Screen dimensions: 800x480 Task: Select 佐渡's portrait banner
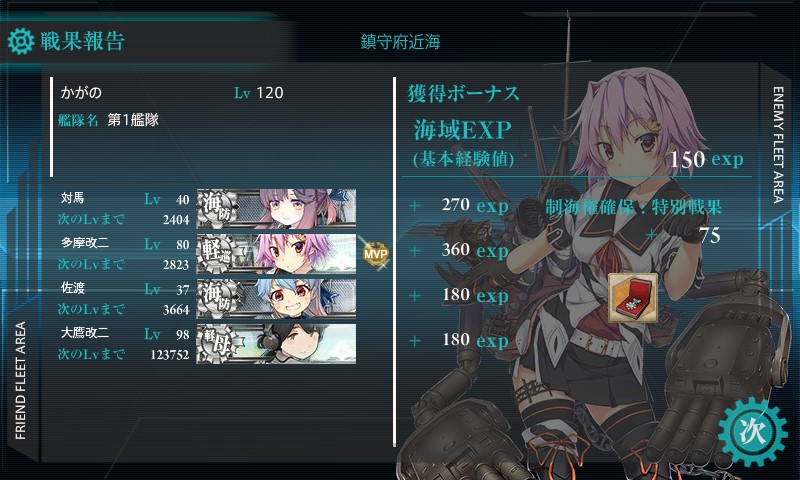276,298
